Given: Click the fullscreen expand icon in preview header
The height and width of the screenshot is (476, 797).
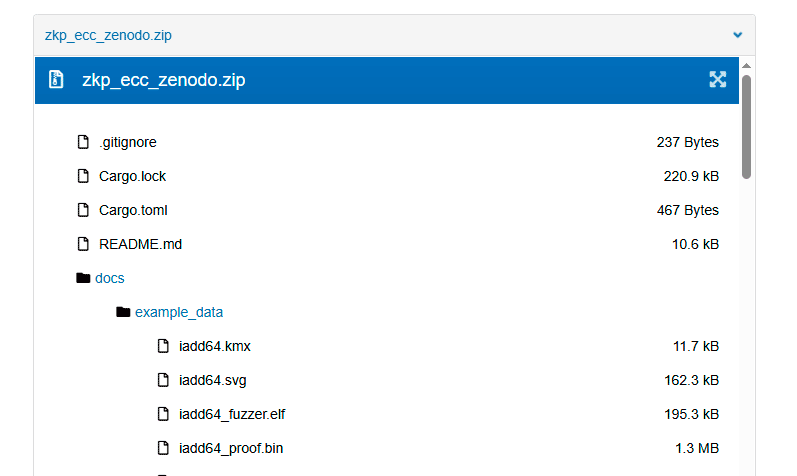Looking at the screenshot, I should (x=717, y=79).
